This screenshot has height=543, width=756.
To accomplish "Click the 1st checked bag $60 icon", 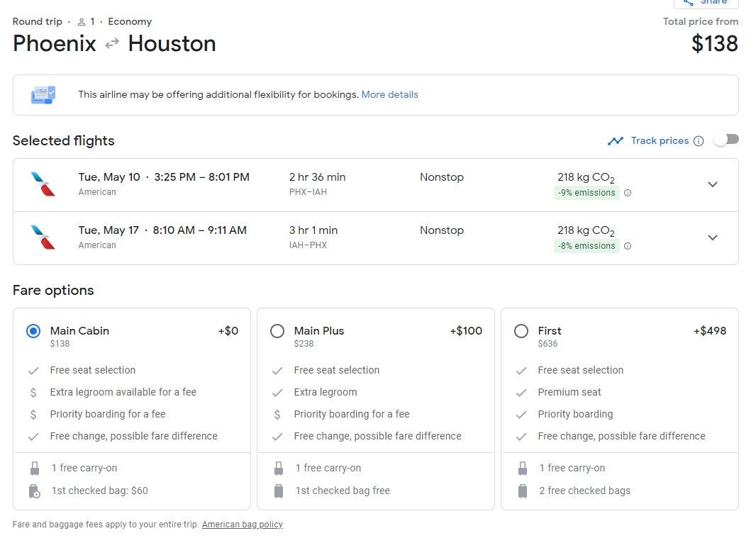I will [34, 491].
